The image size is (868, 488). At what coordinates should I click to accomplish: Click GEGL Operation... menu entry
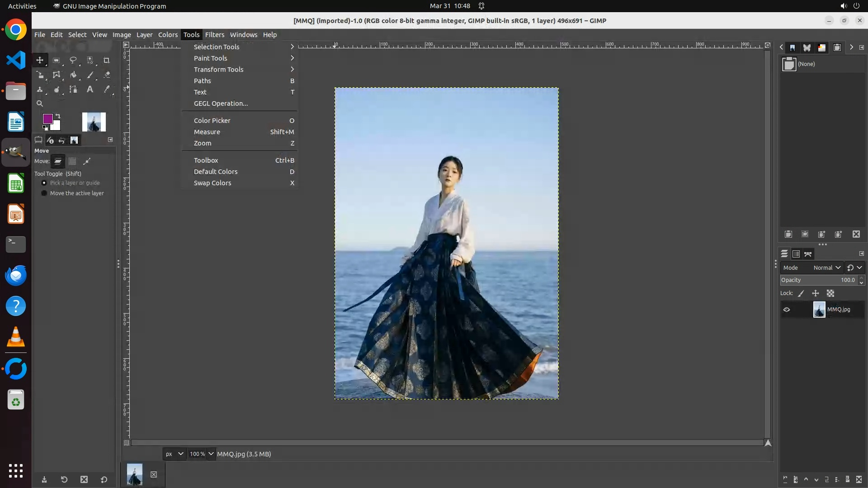tap(221, 103)
